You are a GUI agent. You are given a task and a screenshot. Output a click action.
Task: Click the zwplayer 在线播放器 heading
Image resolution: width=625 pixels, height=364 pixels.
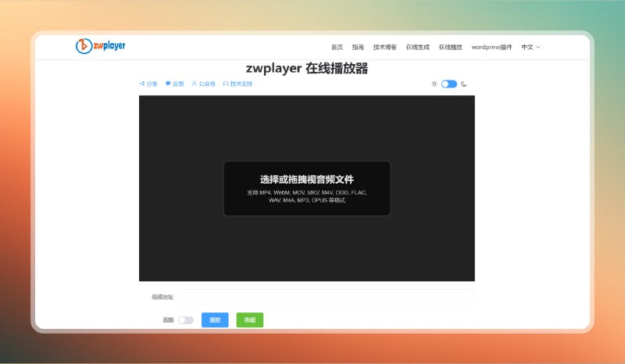tap(307, 68)
